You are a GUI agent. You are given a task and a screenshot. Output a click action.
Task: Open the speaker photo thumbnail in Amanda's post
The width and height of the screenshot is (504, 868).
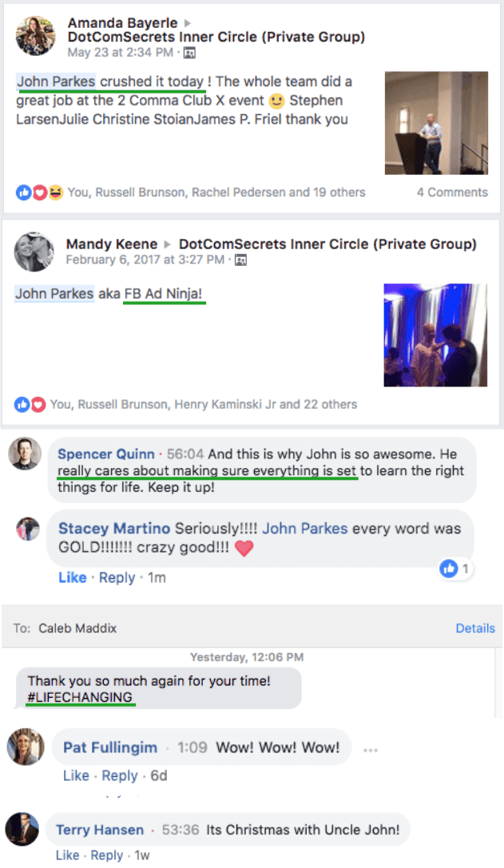pyautogui.click(x=436, y=123)
